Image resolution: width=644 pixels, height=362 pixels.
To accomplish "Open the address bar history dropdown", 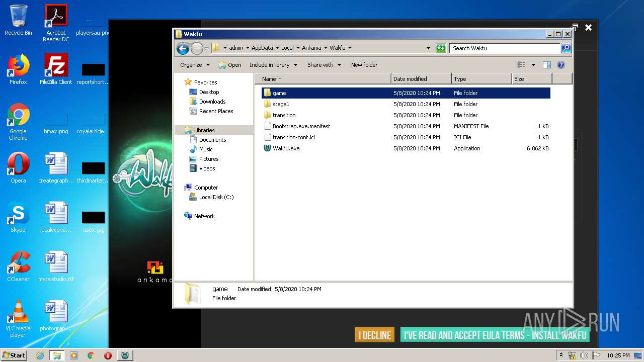I will (428, 48).
